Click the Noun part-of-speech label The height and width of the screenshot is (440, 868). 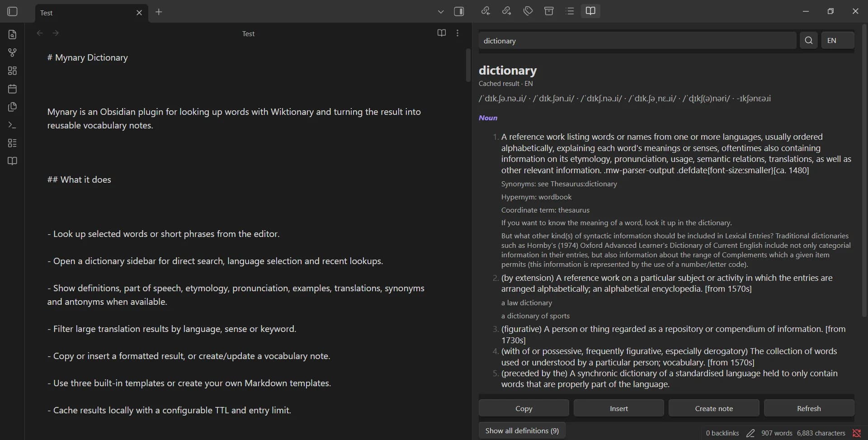point(488,118)
